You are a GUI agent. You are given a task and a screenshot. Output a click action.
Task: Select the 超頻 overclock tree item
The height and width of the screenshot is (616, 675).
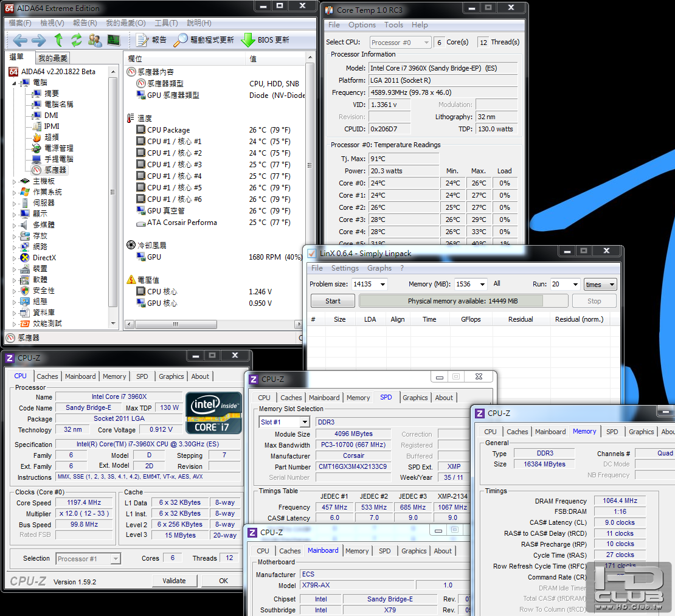pos(51,137)
